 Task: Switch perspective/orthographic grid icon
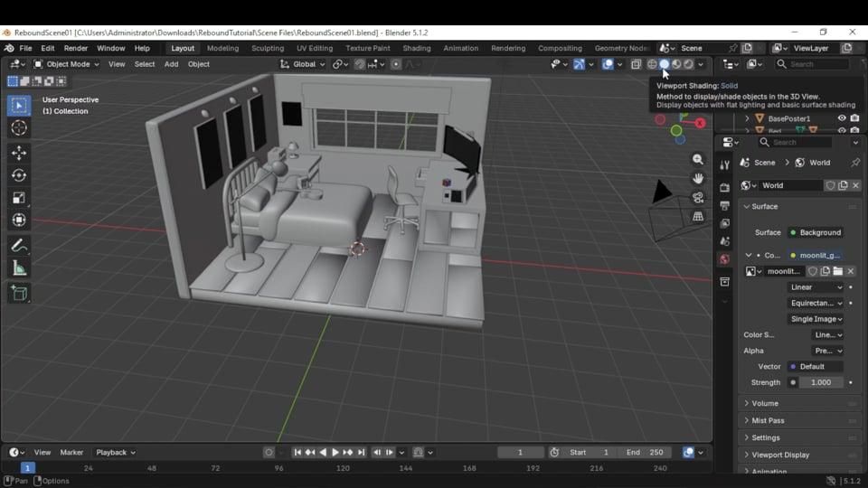698,216
